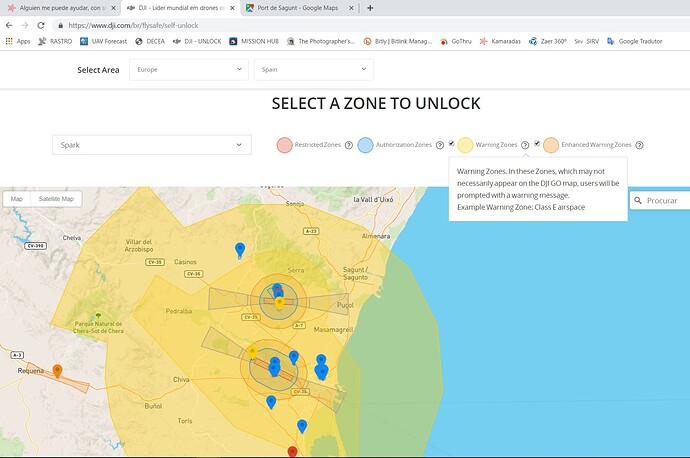Image resolution: width=690 pixels, height=458 pixels.
Task: Click the Enhanced Warning Zones orange swatch
Action: [551, 145]
